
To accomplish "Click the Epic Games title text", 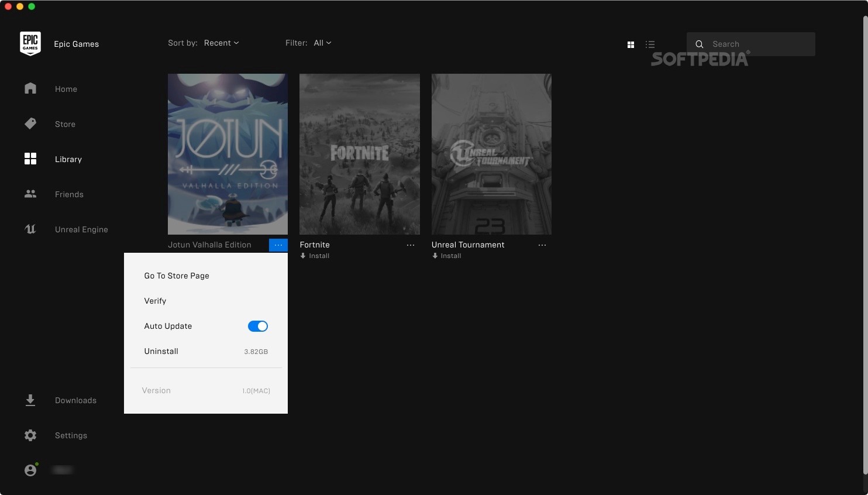I will click(x=76, y=44).
